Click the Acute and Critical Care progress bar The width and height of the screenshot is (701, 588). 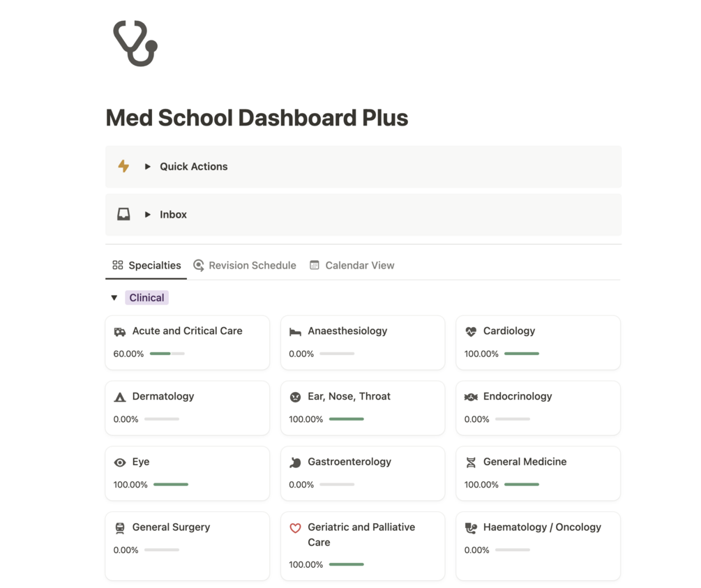tap(167, 354)
